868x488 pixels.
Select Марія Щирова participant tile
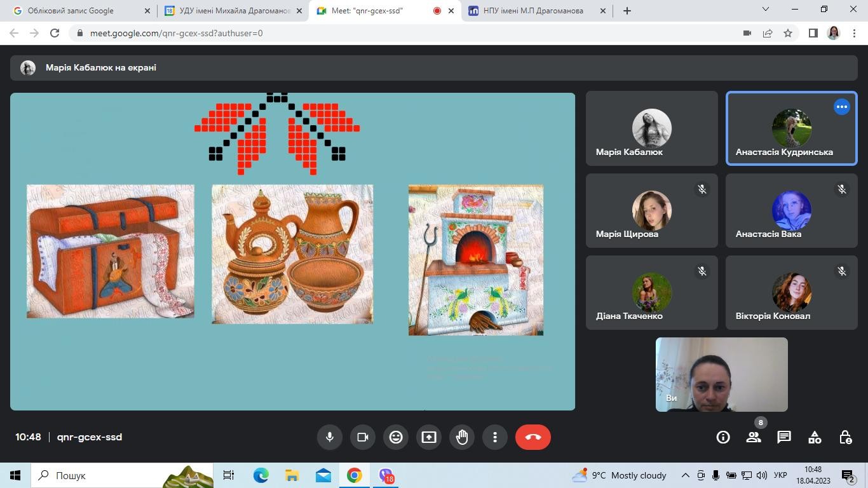click(652, 210)
